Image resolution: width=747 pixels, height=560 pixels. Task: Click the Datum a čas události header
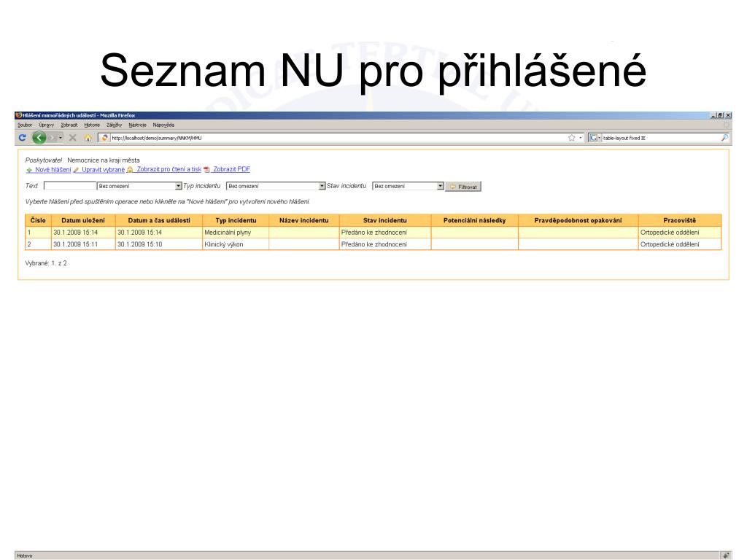click(x=159, y=220)
